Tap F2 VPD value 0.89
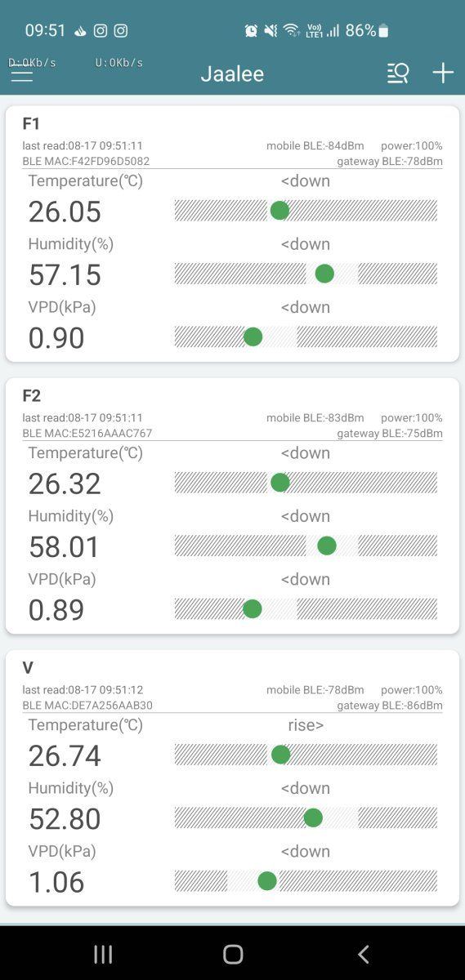The height and width of the screenshot is (980, 465). point(56,609)
